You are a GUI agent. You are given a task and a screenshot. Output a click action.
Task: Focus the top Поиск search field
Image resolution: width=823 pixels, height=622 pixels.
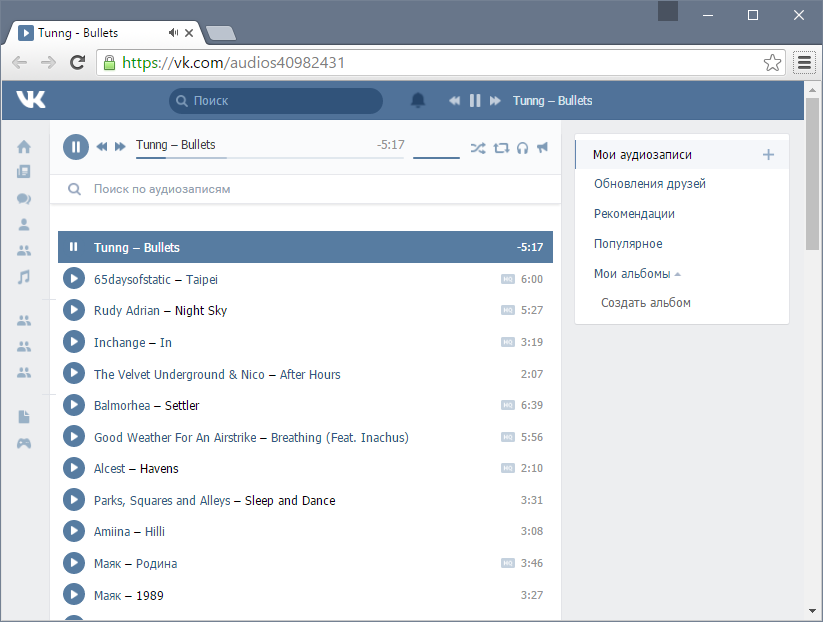click(276, 101)
